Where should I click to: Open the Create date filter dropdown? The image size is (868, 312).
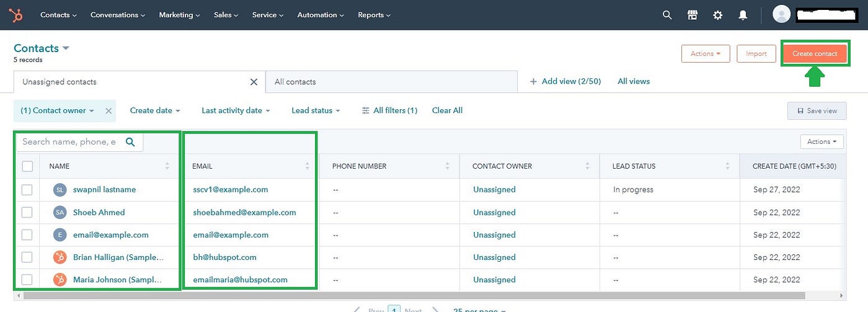pyautogui.click(x=155, y=110)
